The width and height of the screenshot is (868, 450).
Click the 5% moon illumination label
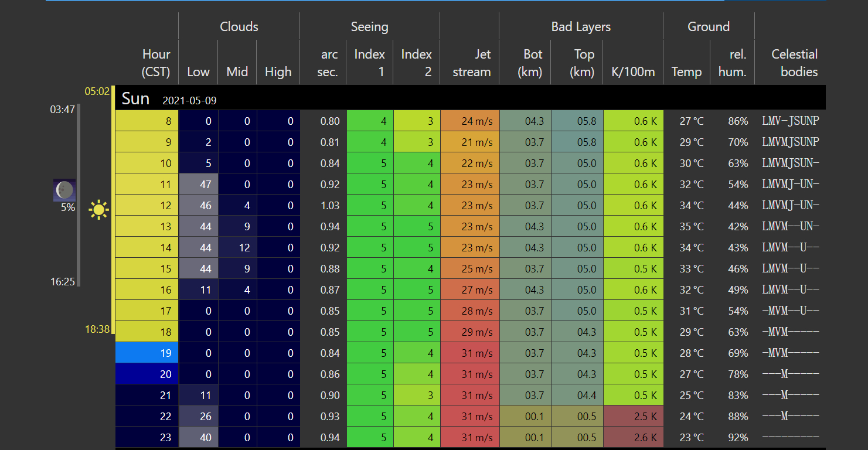pos(68,207)
